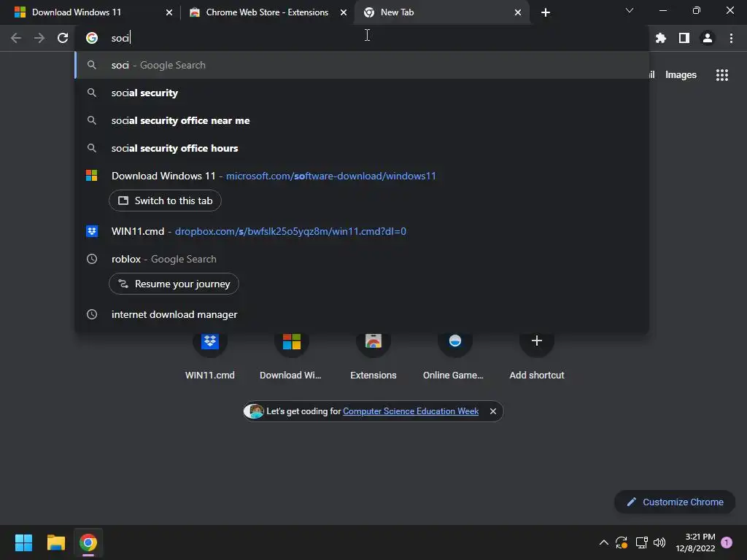747x560 pixels.
Task: Pick 'social security office near me' suggestion
Action: click(362, 120)
